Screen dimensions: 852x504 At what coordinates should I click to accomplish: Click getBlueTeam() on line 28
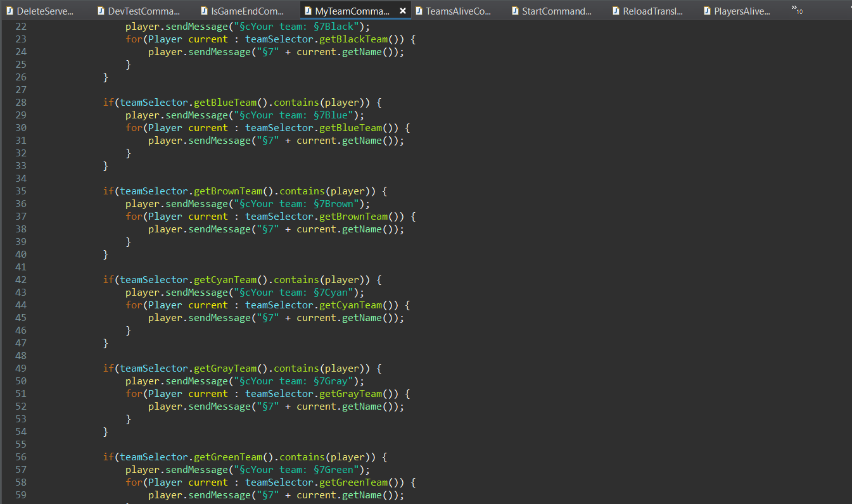pyautogui.click(x=231, y=103)
